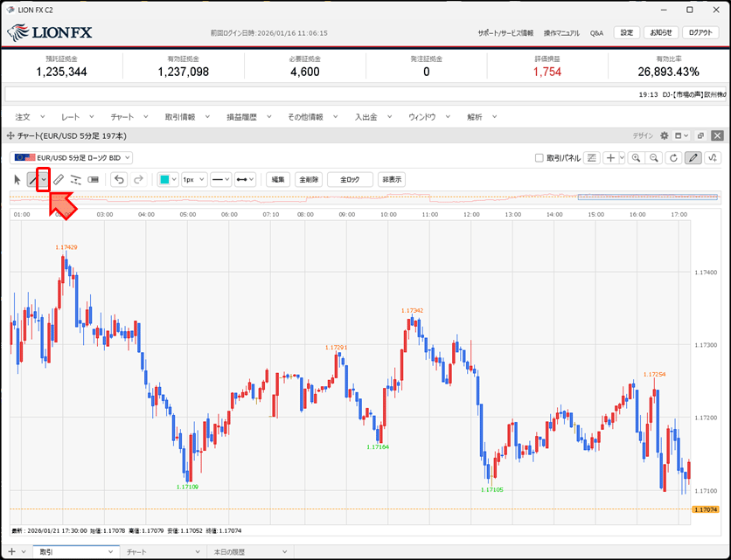Zoom out with minus magnifier icon
Image resolution: width=731 pixels, height=560 pixels.
[654, 158]
